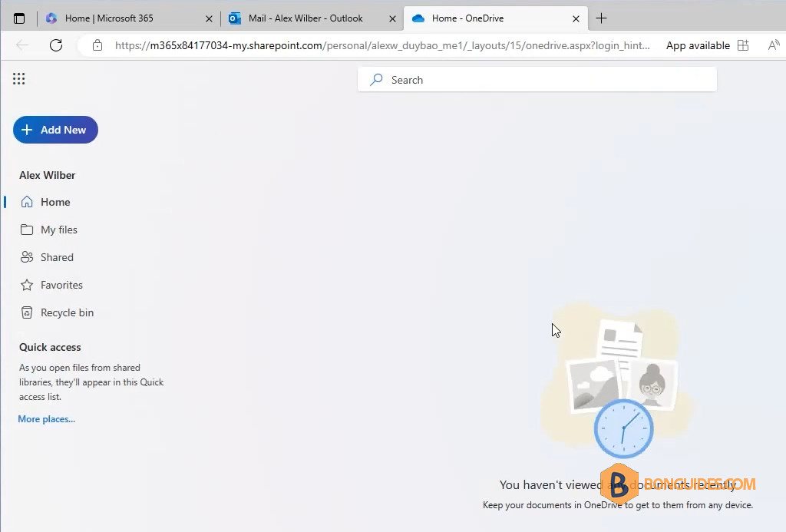This screenshot has height=532, width=786.
Task: Click the browser back arrow
Action: 22,45
